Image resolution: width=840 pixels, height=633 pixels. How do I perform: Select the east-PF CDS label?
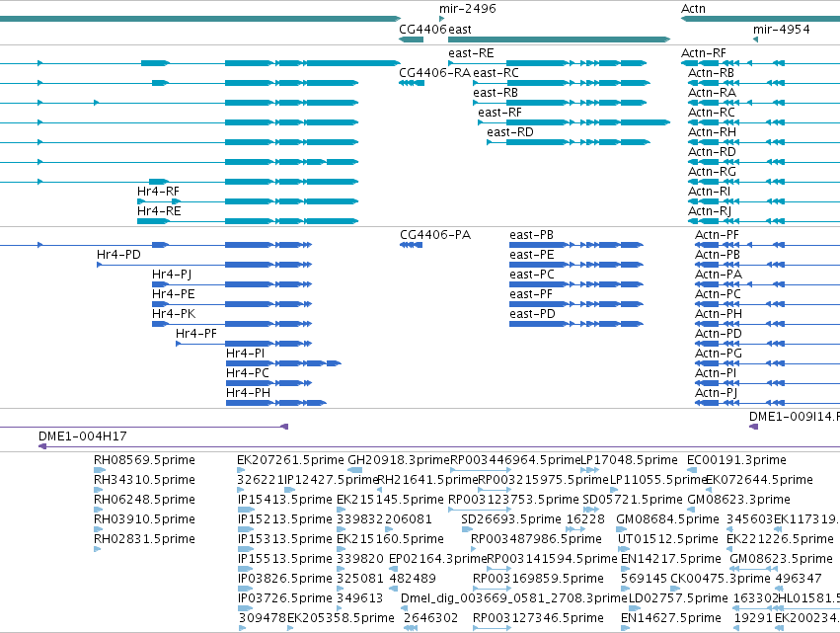(531, 294)
